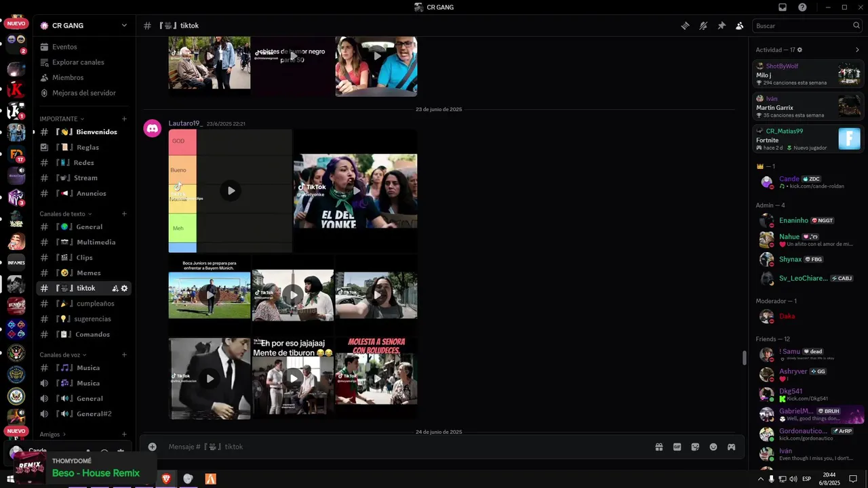
Task: Open the GIF picker icon
Action: 677,447
